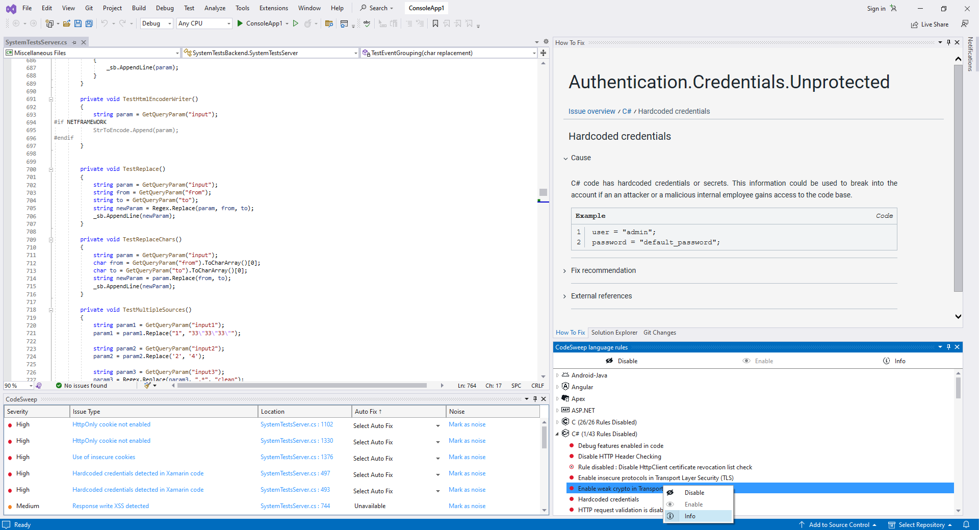Click Mark as noise for Use of insecure cookies
This screenshot has width=980, height=530.
[467, 457]
